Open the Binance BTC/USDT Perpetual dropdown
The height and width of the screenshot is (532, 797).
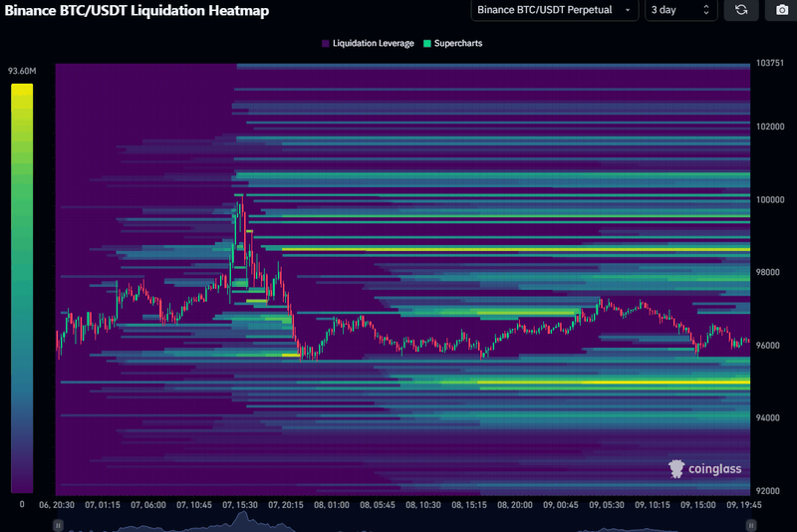tap(555, 10)
